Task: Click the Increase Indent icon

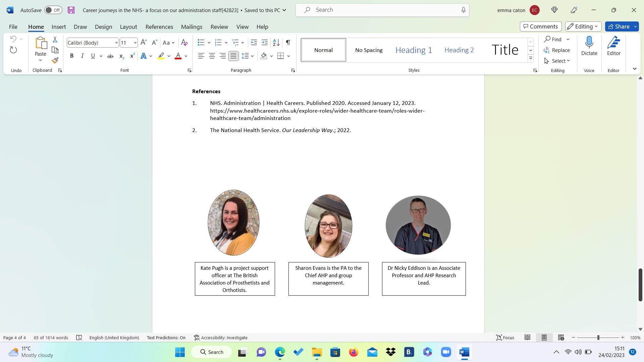Action: (x=265, y=43)
